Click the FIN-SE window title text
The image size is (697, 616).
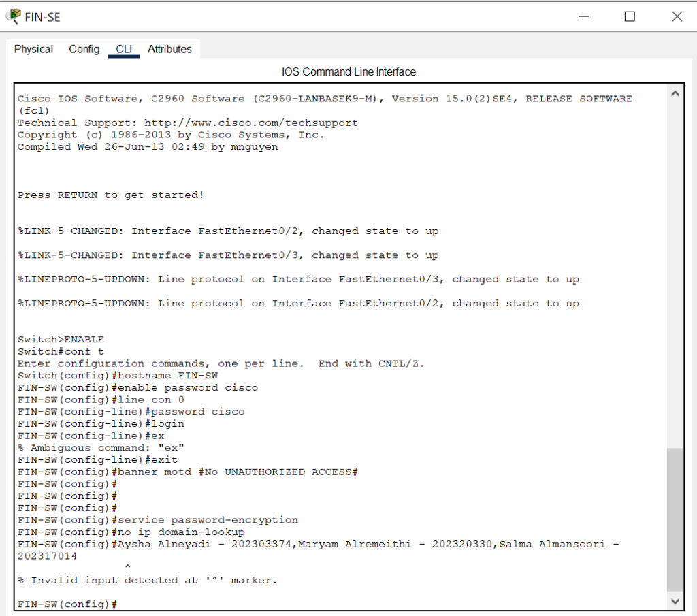(x=42, y=17)
